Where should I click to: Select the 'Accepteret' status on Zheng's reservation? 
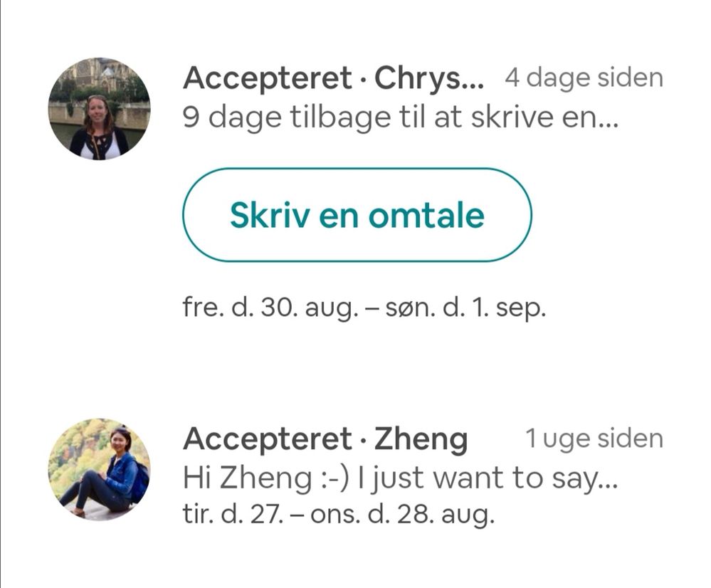pos(268,439)
